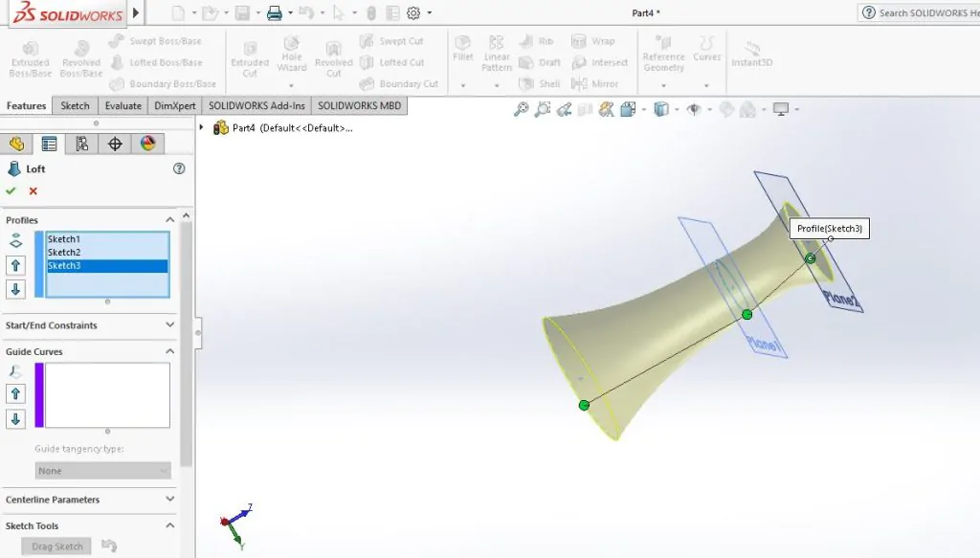The width and height of the screenshot is (980, 558).
Task: Click the Revolved Cut tool
Action: pos(334,58)
